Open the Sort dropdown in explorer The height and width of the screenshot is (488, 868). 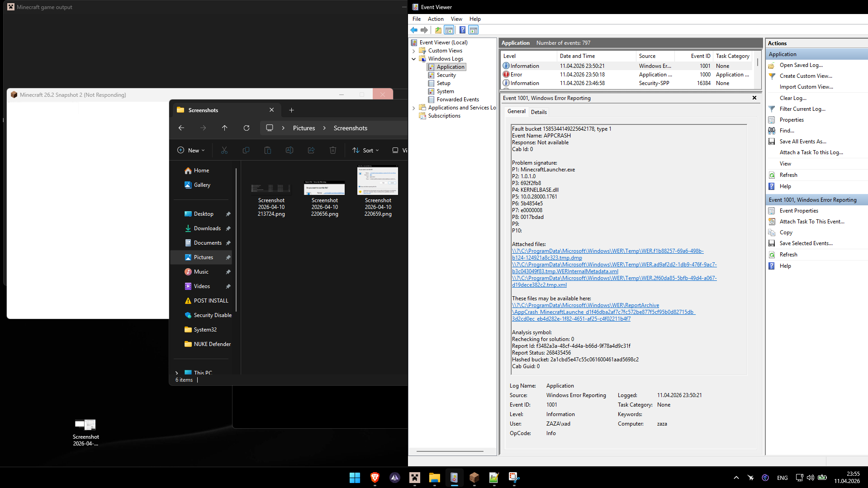pos(366,150)
